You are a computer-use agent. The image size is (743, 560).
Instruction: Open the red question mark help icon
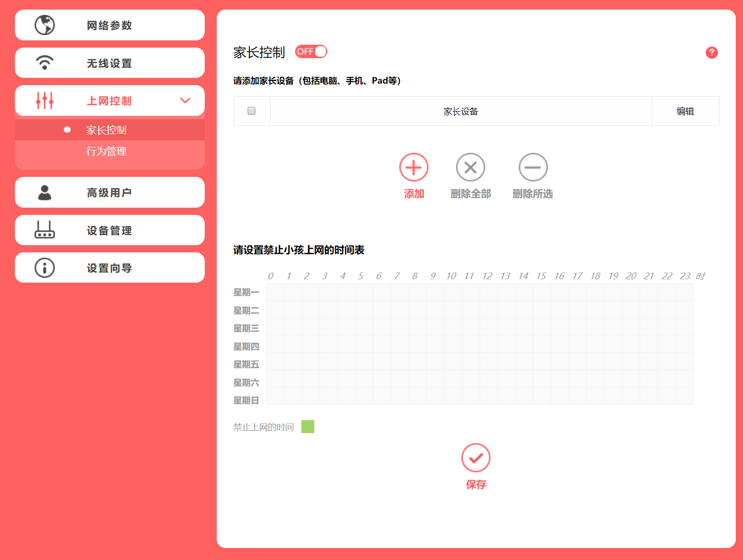click(x=712, y=52)
